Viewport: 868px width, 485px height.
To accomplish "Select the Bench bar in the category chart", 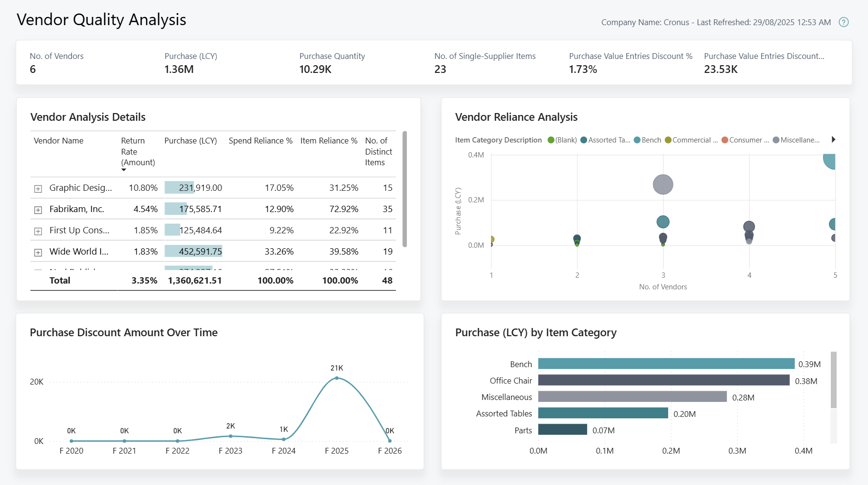I will tap(665, 364).
